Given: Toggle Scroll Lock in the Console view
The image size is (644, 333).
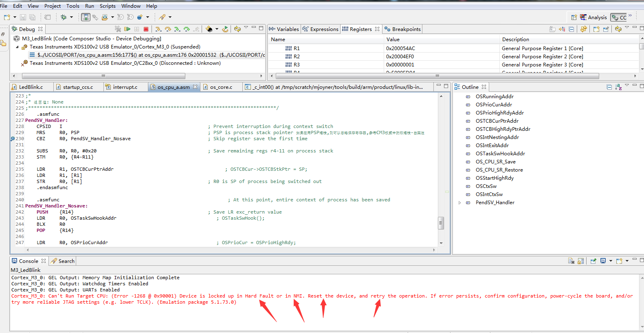Looking at the screenshot, I should click(580, 261).
